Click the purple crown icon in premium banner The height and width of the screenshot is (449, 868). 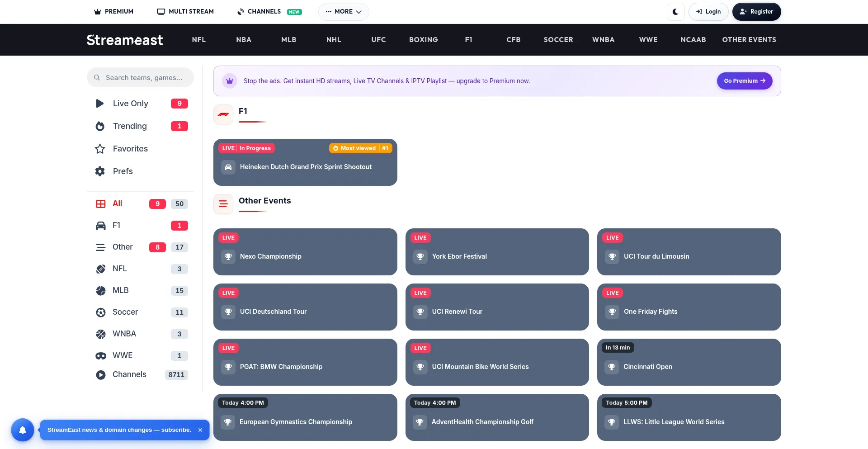point(230,81)
